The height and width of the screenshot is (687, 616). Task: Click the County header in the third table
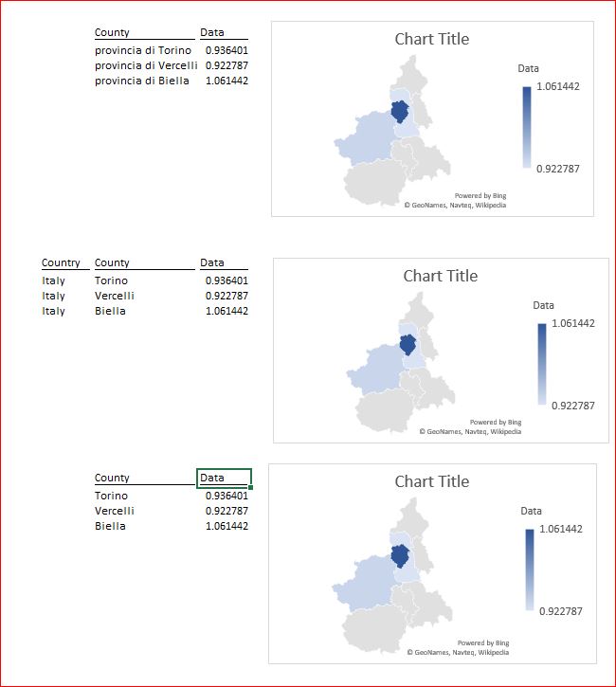pos(112,478)
